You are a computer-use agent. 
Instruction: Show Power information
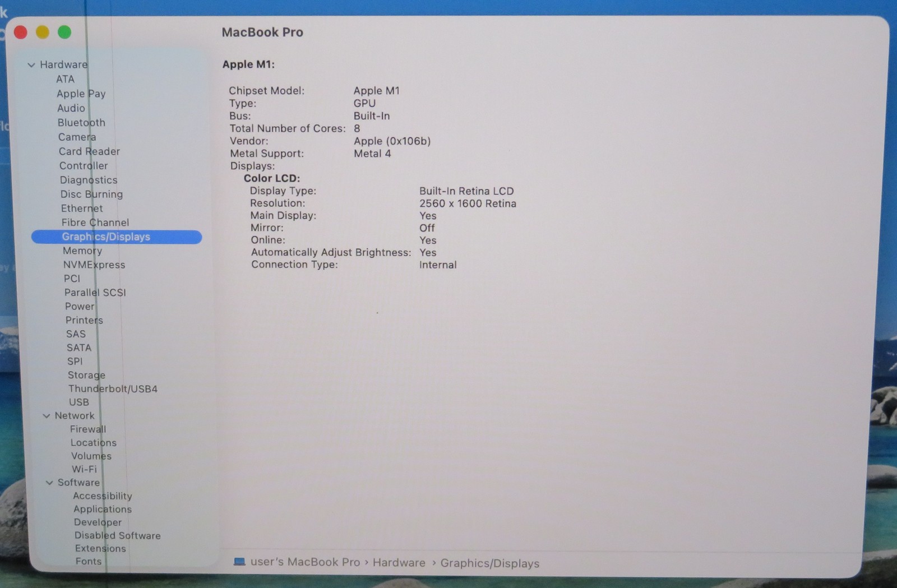(x=80, y=307)
